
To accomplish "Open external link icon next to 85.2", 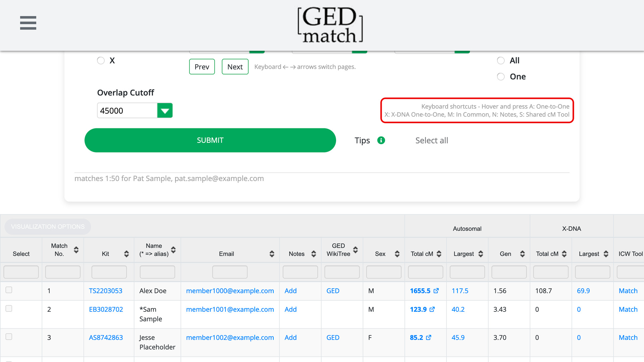I will (x=429, y=338).
